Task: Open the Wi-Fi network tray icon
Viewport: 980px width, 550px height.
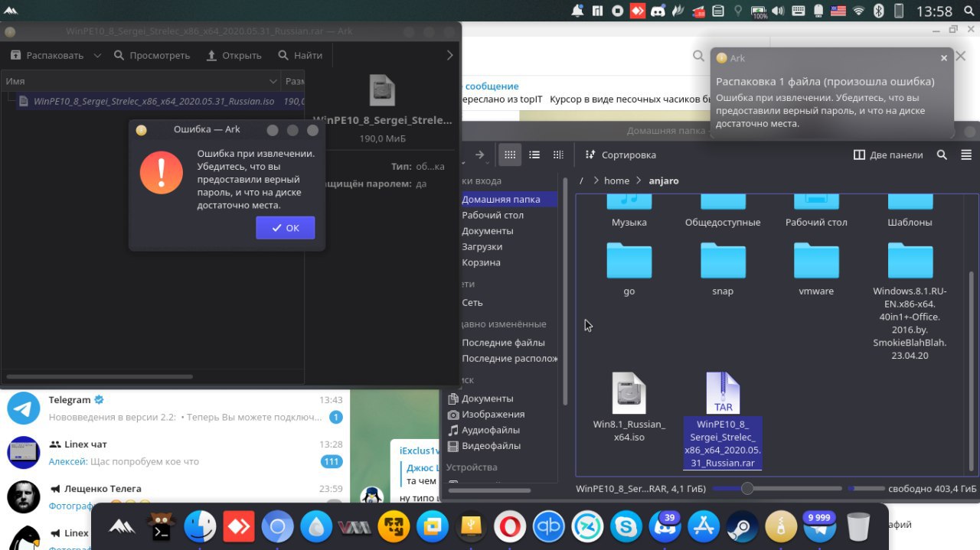Action: [859, 11]
